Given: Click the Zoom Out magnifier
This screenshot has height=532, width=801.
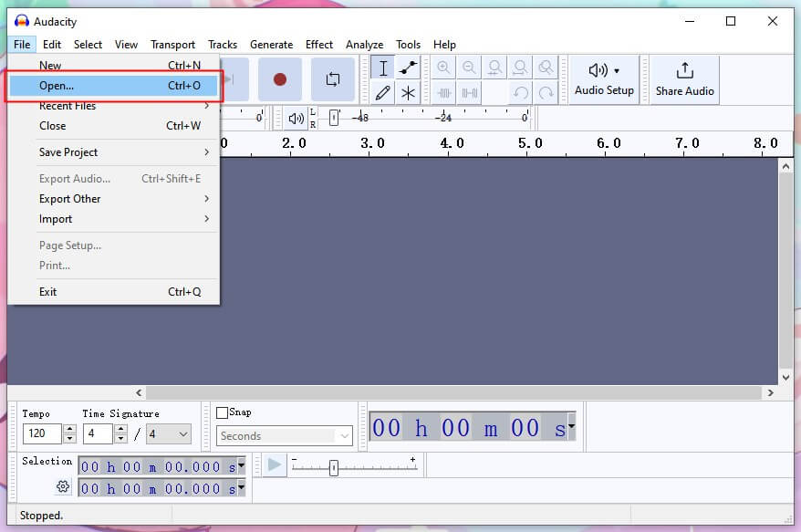Looking at the screenshot, I should click(469, 68).
